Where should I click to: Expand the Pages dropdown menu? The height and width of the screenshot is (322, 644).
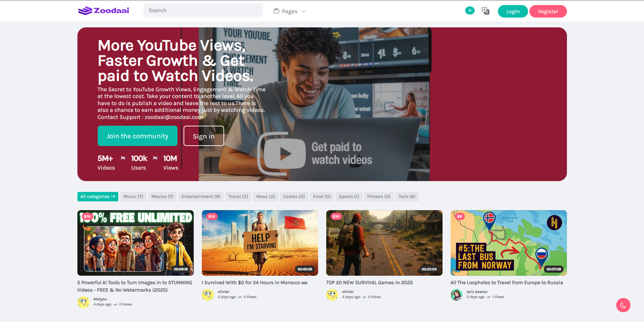pos(289,11)
